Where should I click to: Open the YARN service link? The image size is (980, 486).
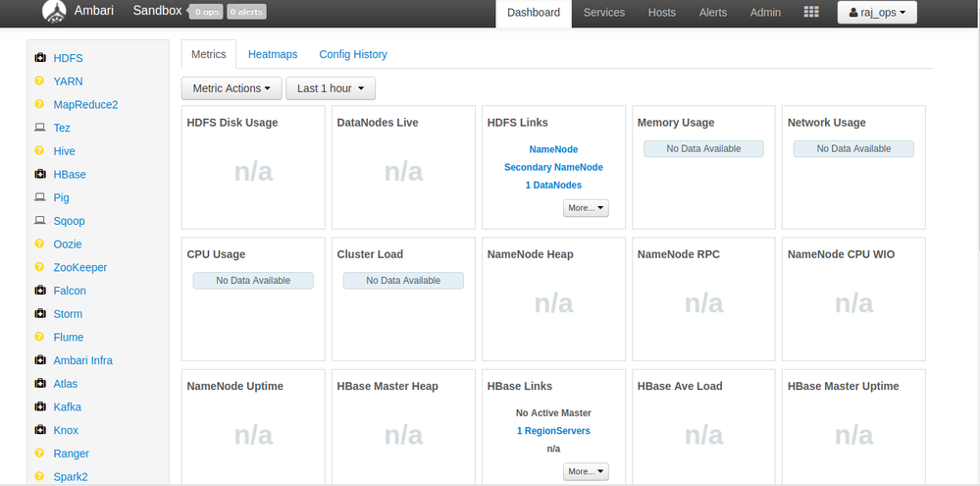pyautogui.click(x=68, y=81)
